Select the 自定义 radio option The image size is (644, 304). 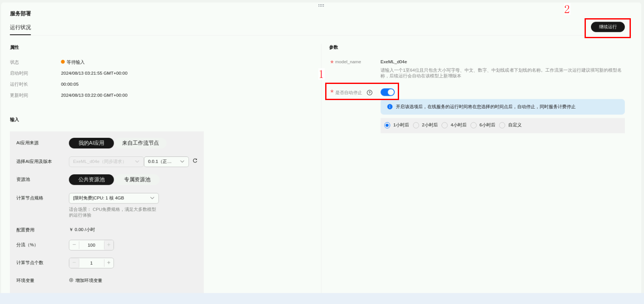pyautogui.click(x=502, y=125)
